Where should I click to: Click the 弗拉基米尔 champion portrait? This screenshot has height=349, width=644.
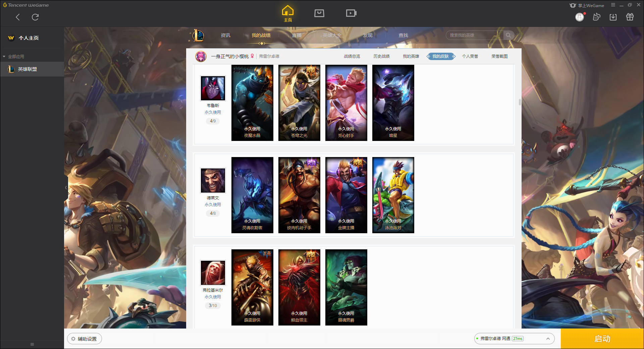pos(213,272)
